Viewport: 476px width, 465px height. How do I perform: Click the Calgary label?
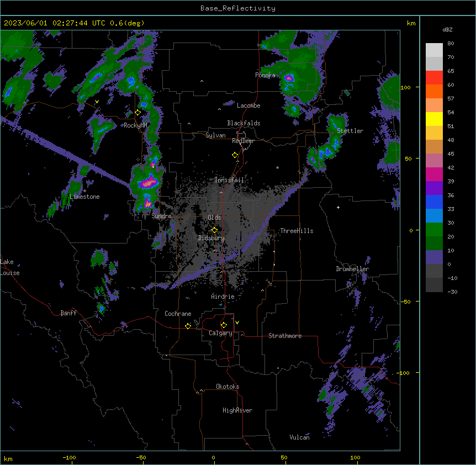(x=220, y=333)
